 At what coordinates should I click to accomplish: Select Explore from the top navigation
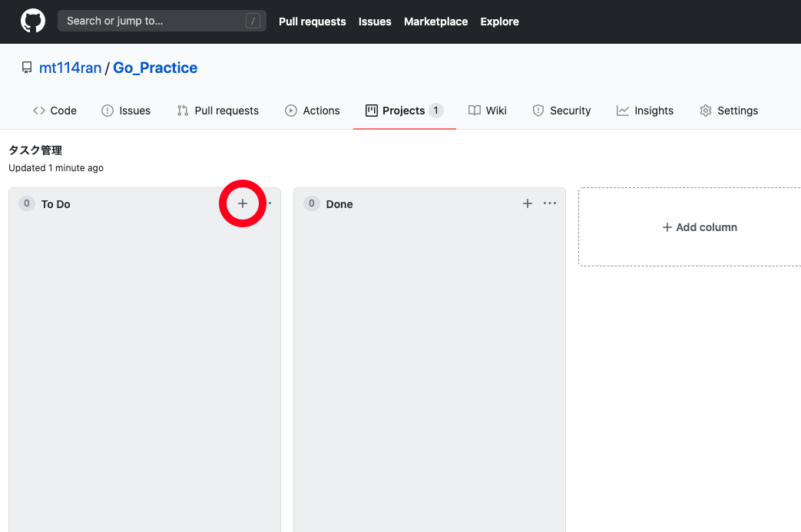coord(499,21)
